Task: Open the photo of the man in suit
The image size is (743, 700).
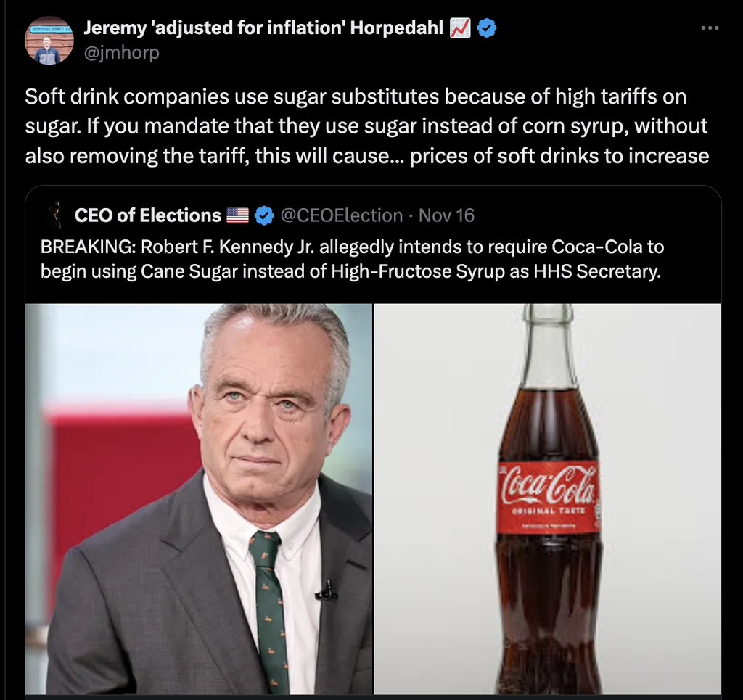Action: point(199,498)
